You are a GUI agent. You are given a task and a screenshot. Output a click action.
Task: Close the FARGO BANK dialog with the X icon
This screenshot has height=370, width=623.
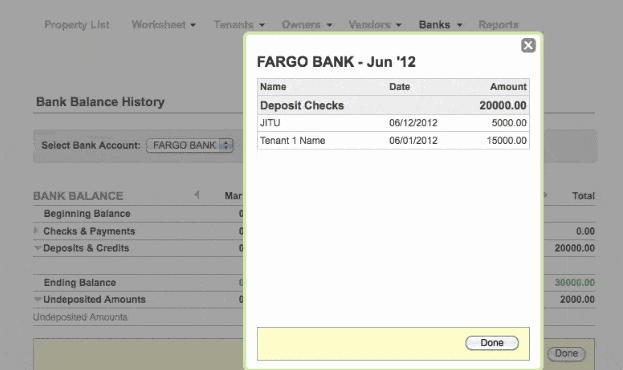[x=528, y=45]
